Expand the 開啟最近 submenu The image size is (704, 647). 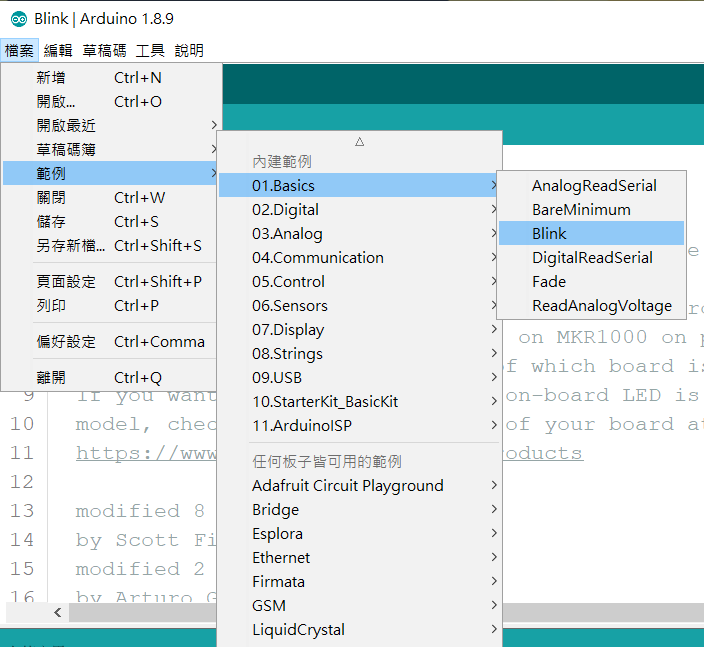(110, 125)
